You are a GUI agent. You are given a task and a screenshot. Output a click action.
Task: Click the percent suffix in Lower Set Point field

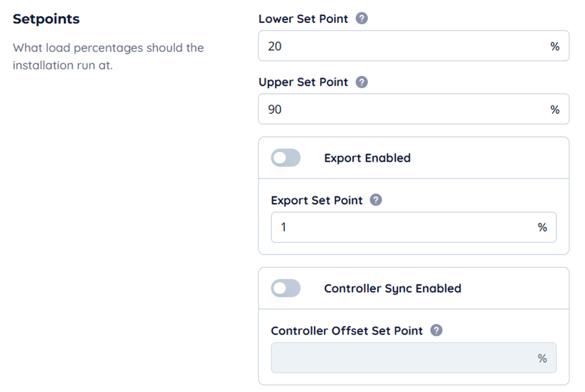click(x=555, y=47)
